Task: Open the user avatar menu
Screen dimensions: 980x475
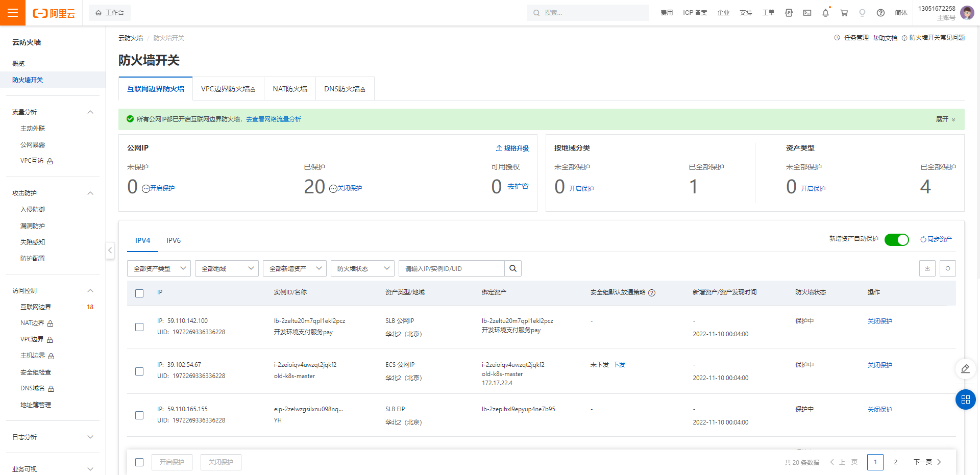Action: coord(967,13)
